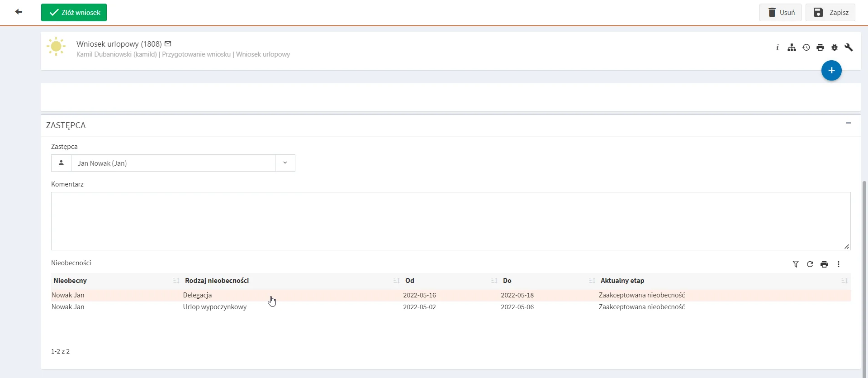Sort by Nieobecny column
Viewport: 868px width, 378px height.
click(176, 281)
